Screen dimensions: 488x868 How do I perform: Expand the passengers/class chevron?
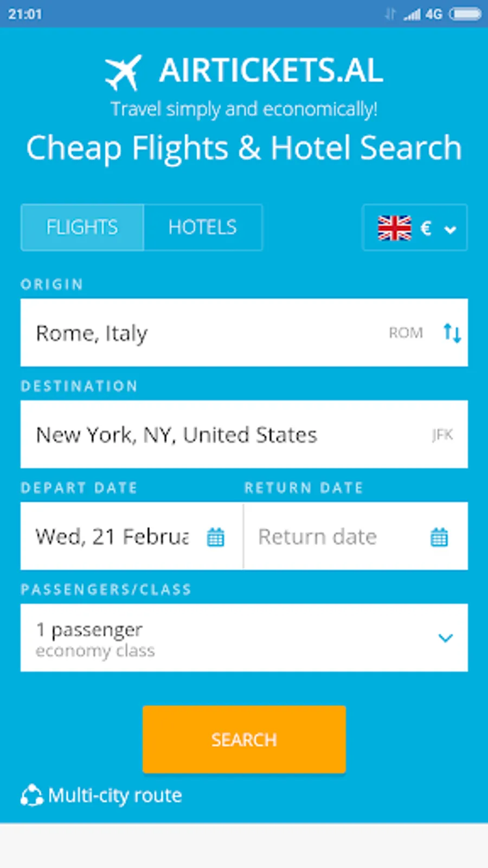coord(445,638)
